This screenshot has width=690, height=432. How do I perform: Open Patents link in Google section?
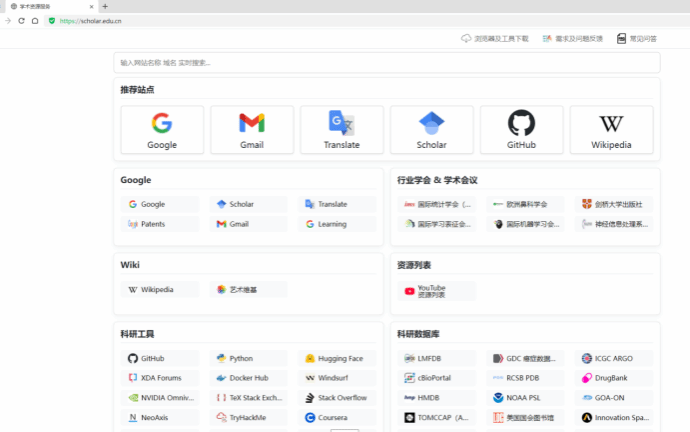160,224
